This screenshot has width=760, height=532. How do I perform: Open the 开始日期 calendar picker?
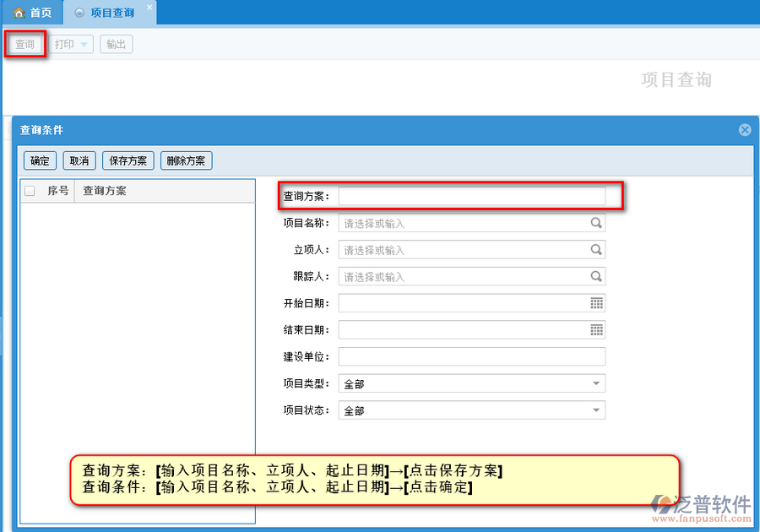(x=596, y=303)
